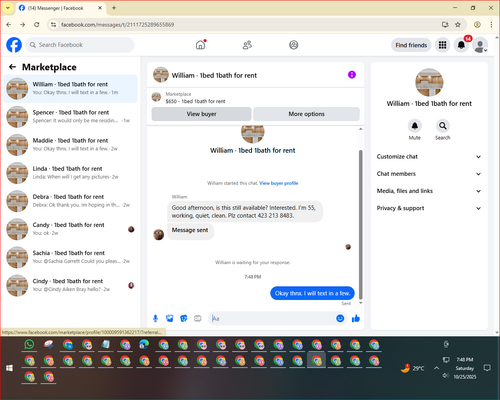
Task: Open the volume speaker icon in system tray
Action: click(445, 376)
